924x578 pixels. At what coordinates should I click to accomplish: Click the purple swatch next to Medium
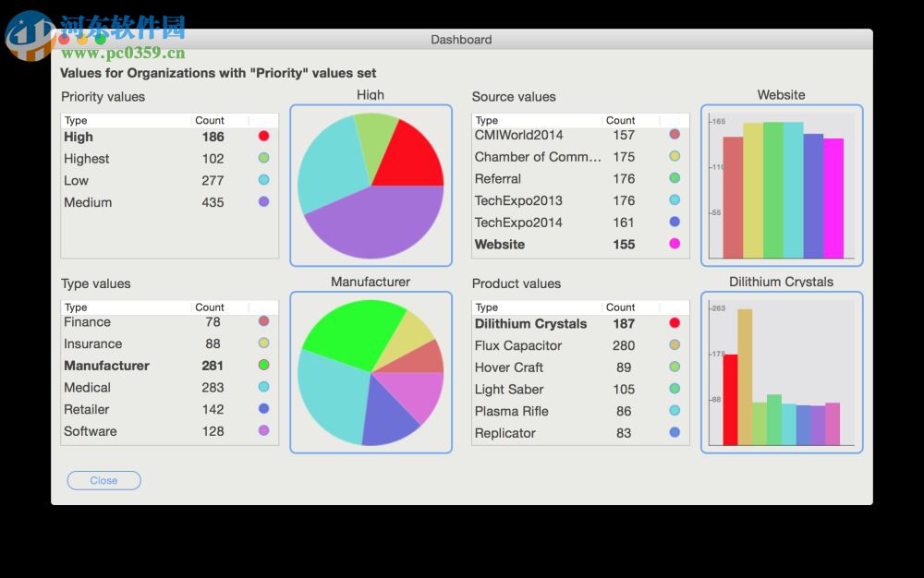263,202
